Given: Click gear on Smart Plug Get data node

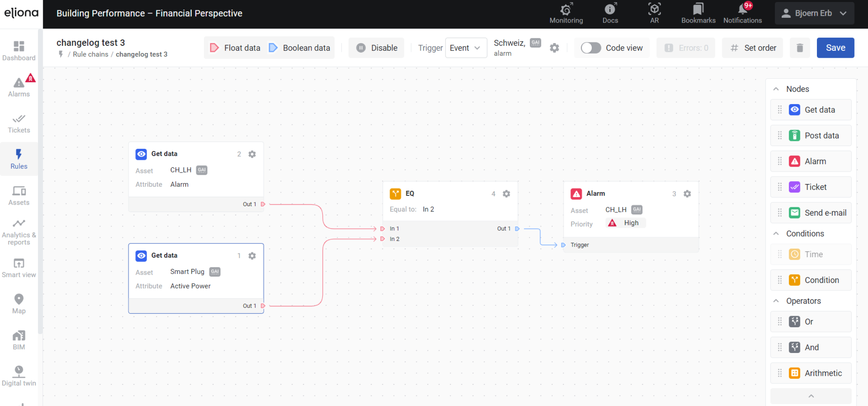Looking at the screenshot, I should pos(252,256).
